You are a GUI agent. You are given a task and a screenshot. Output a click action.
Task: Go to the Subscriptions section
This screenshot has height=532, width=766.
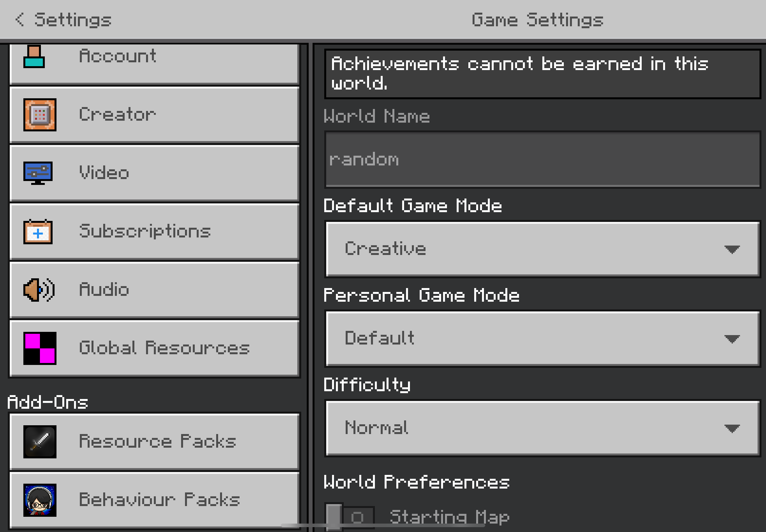[x=154, y=231]
